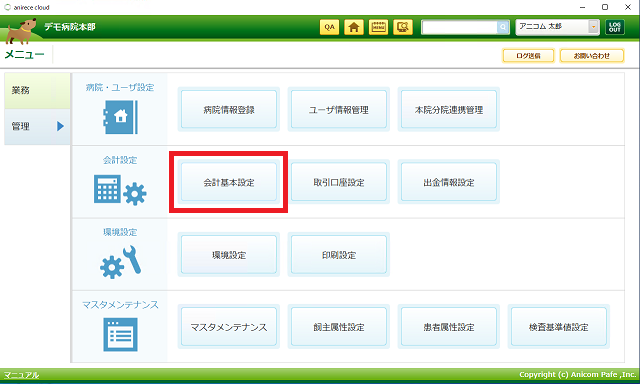The width and height of the screenshot is (640, 384).
Task: Click the remote support monitor icon
Action: click(403, 27)
